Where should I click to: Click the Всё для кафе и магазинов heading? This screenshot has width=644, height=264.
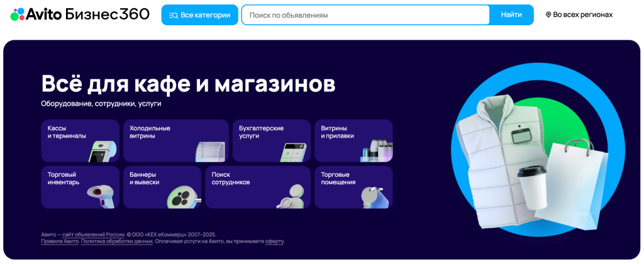pyautogui.click(x=188, y=84)
